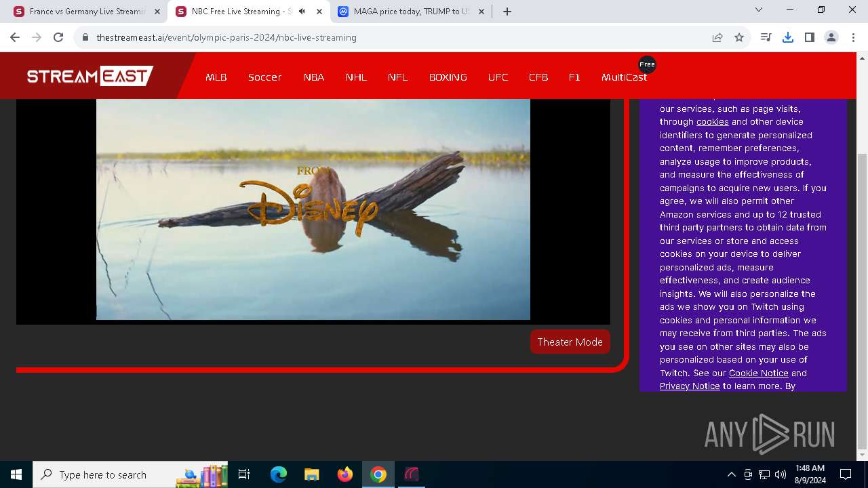The width and height of the screenshot is (868, 488).
Task: Show hidden system tray icons
Action: (x=732, y=474)
